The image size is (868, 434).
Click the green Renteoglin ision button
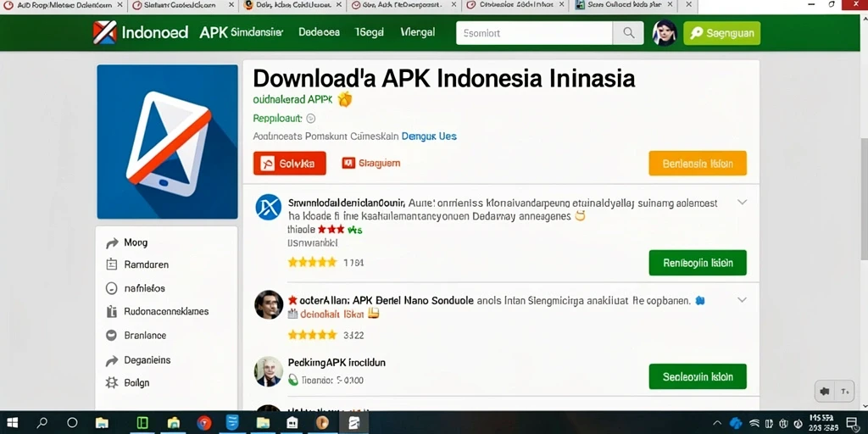point(698,263)
